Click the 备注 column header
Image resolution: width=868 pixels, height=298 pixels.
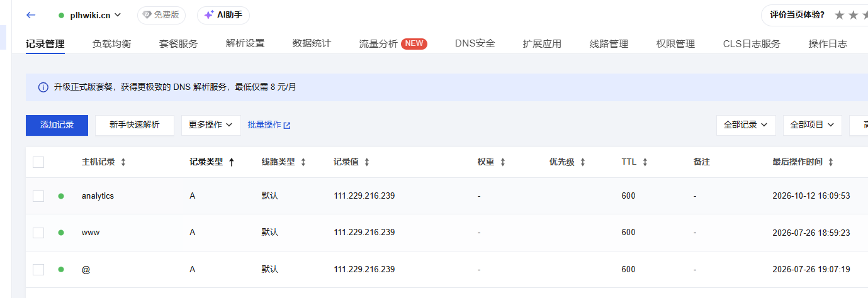point(702,162)
